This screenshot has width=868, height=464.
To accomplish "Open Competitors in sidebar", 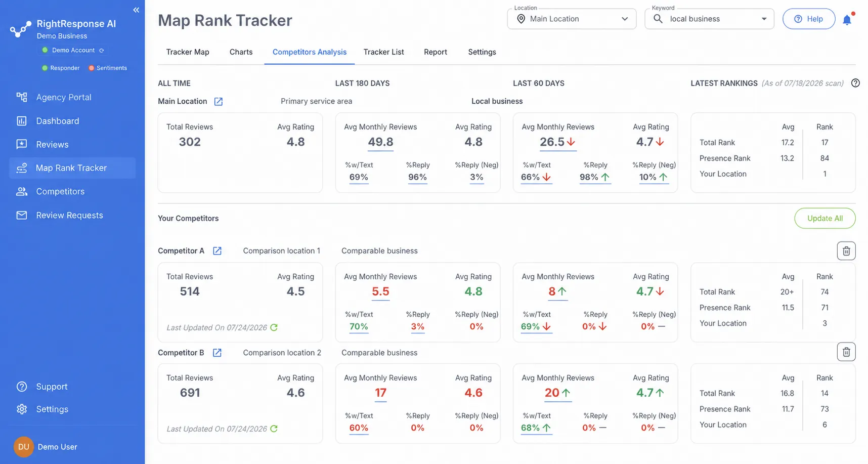I will 72,192.
